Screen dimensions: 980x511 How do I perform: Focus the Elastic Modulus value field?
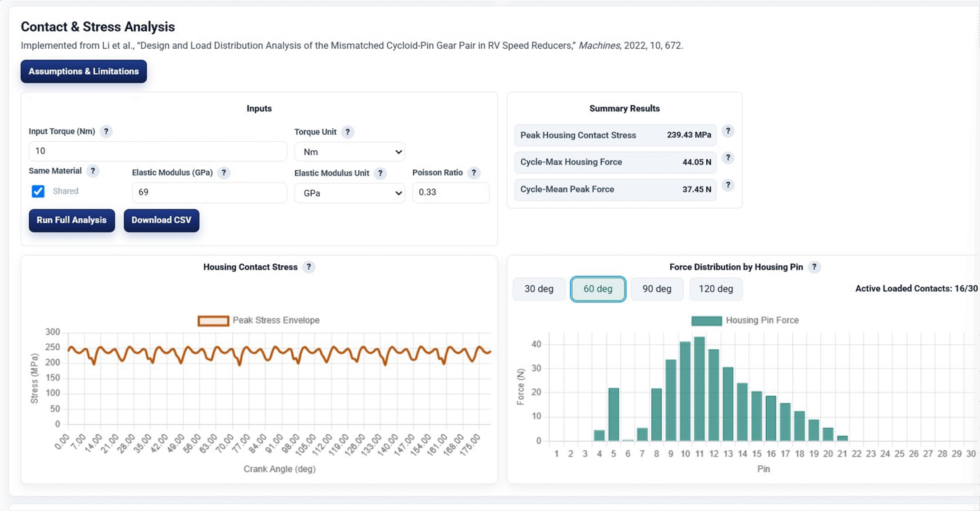pos(209,192)
